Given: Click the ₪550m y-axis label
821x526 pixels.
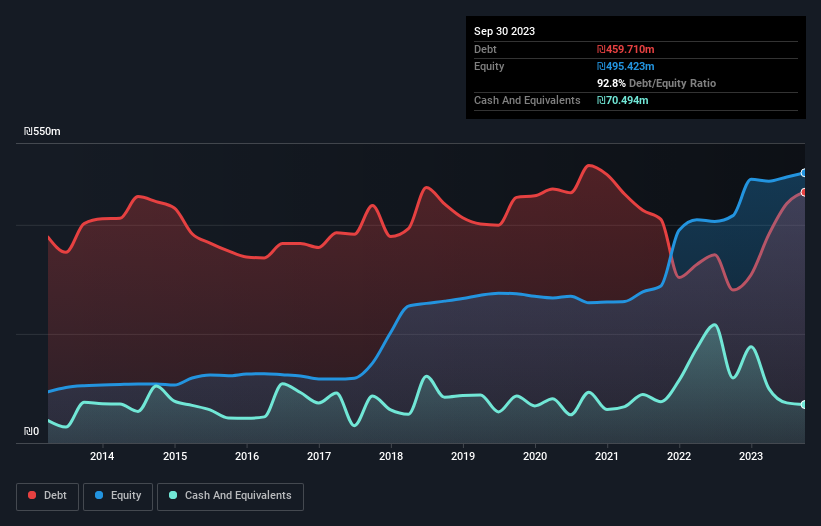Looking at the screenshot, I should click(42, 131).
